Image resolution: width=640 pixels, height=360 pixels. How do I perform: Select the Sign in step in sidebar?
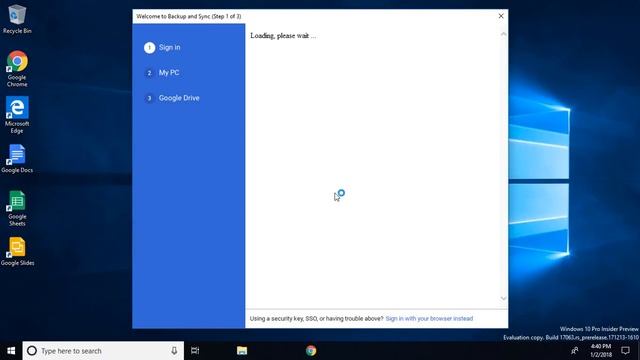(x=169, y=47)
